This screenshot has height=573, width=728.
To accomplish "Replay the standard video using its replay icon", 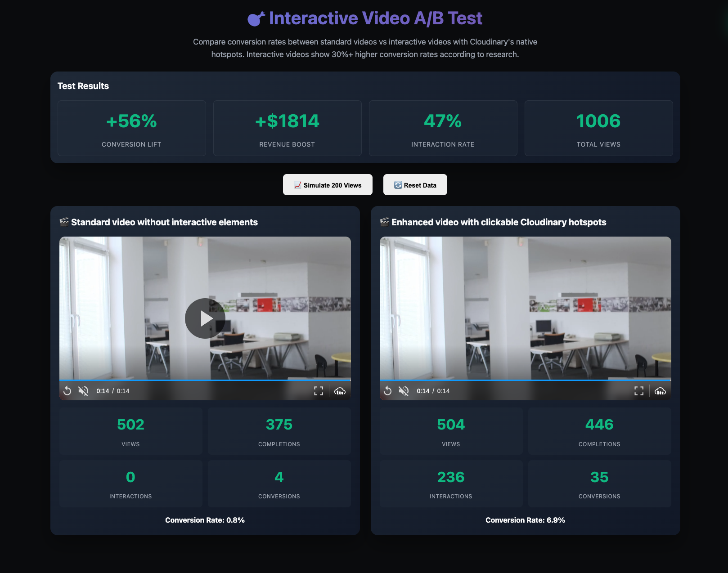I will pos(67,391).
